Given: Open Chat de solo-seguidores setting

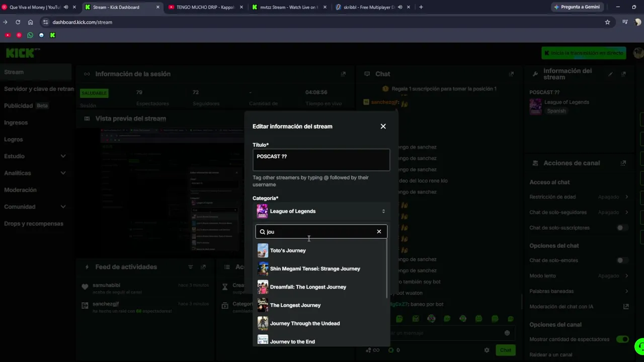Looking at the screenshot, I should (x=579, y=213).
